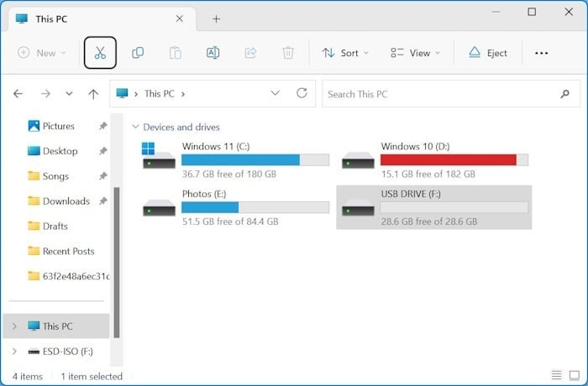This screenshot has height=386, width=588.
Task: Minimize the File Explorer window
Action: tap(496, 12)
